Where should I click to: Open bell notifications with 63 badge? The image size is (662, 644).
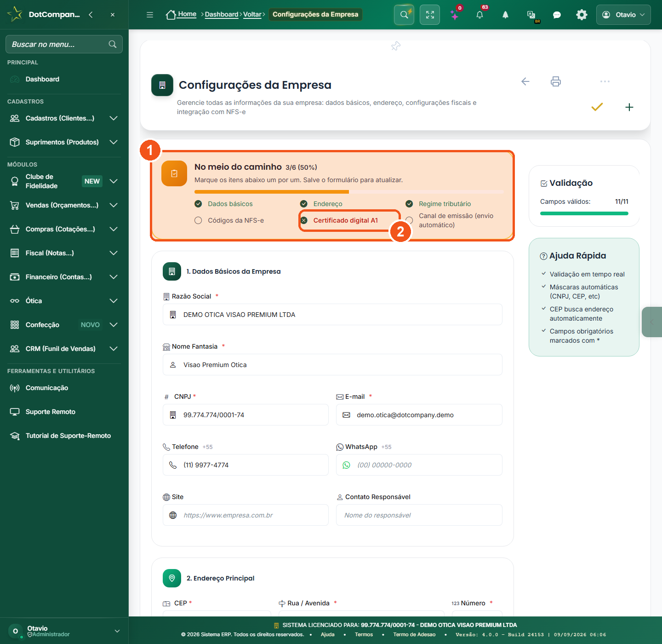click(479, 15)
